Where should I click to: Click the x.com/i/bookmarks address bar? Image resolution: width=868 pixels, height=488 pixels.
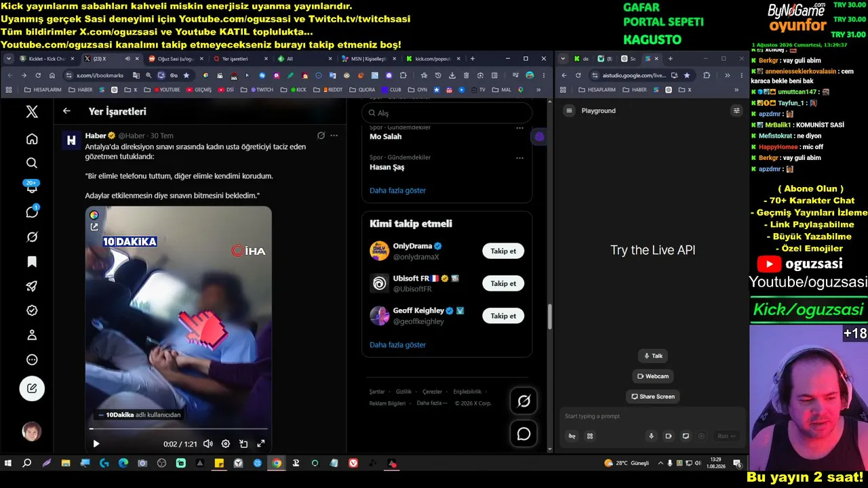tap(100, 75)
